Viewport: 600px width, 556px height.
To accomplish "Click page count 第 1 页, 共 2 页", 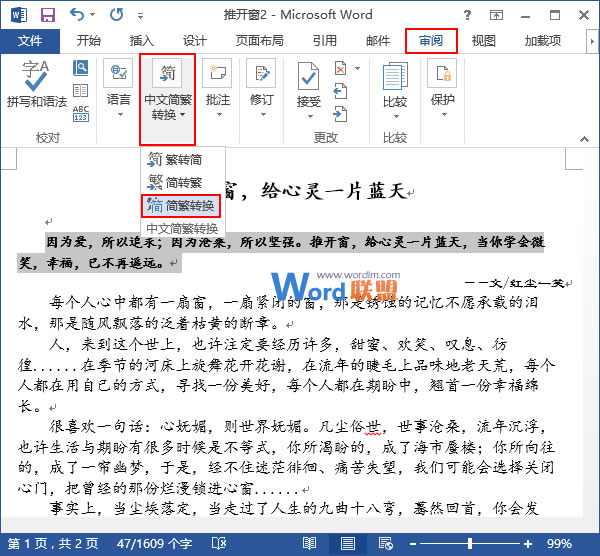I will tap(52, 543).
